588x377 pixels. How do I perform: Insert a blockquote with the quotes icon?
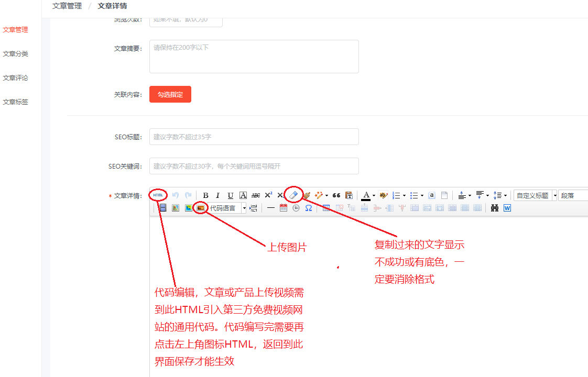coord(336,195)
